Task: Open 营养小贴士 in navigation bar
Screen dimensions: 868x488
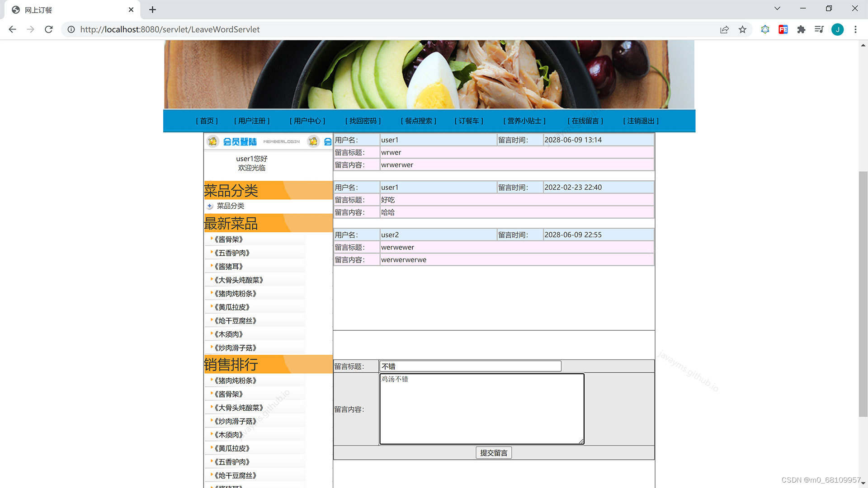Action: pyautogui.click(x=524, y=121)
